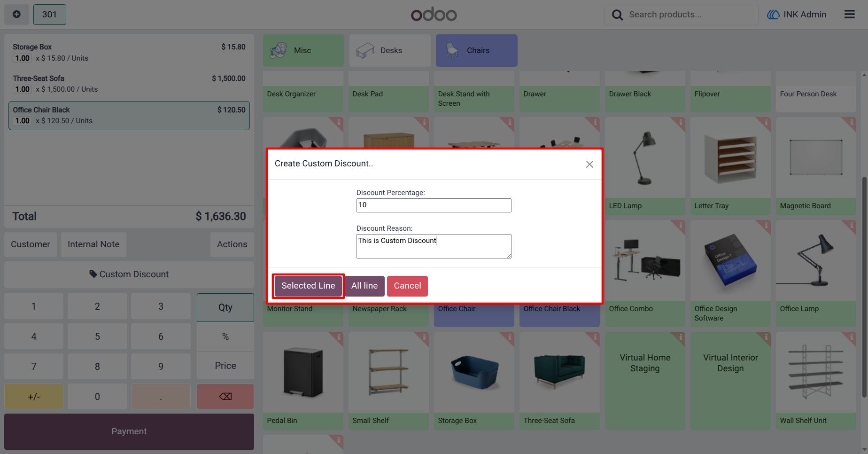Image resolution: width=868 pixels, height=454 pixels.
Task: Select the Storage Box order line
Action: coord(129,53)
